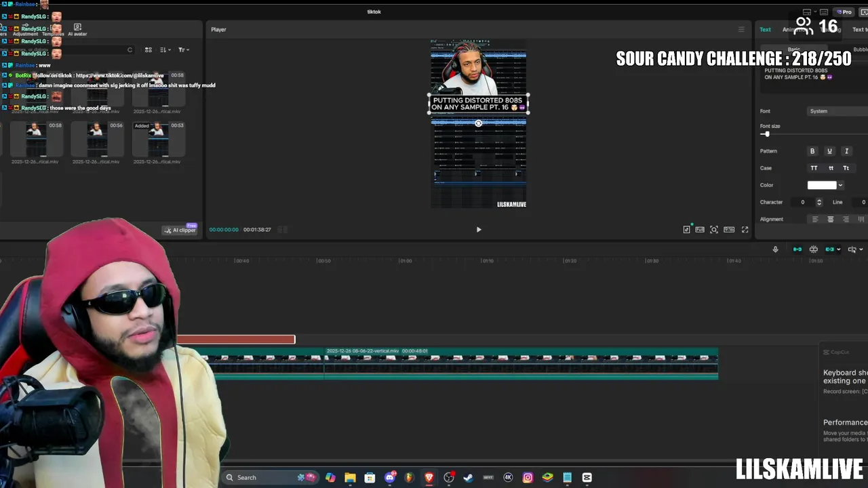Image resolution: width=868 pixels, height=488 pixels.
Task: Open 4K downloader from the taskbar
Action: [x=508, y=478]
